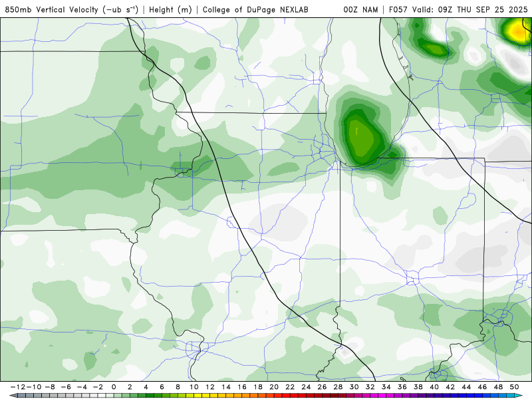This screenshot has height=399, width=532.
Task: Click the '850mb Vertical Velocity' title text
Action: 52,10
